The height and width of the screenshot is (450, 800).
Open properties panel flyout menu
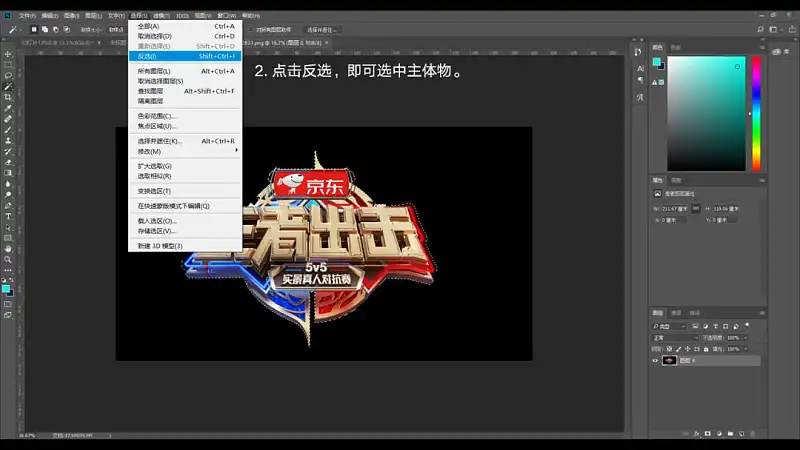pos(762,180)
